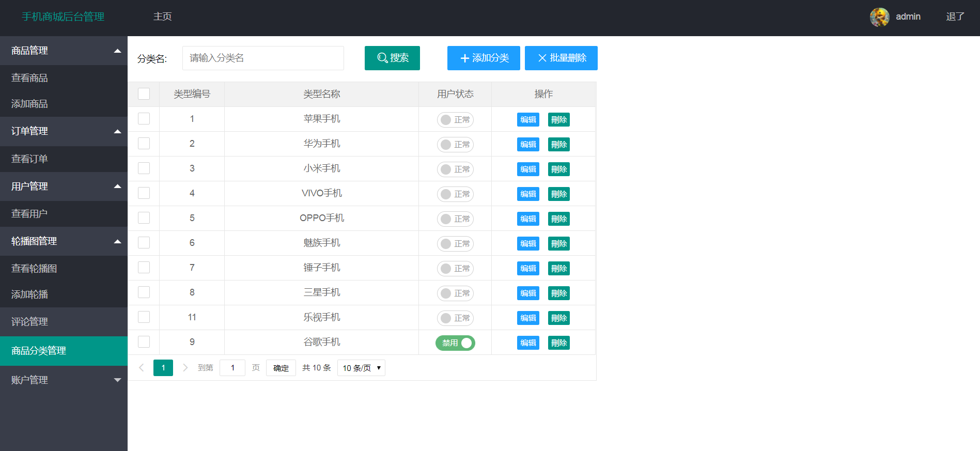This screenshot has height=451, width=980.
Task: Check the box for OPPO手机 row
Action: point(144,218)
